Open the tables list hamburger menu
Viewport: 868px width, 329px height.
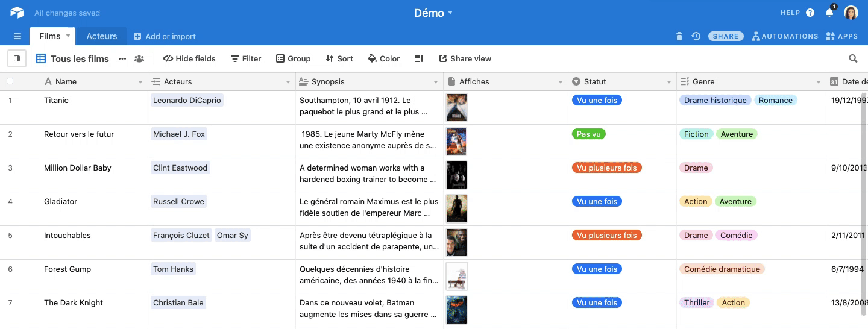[x=17, y=36]
